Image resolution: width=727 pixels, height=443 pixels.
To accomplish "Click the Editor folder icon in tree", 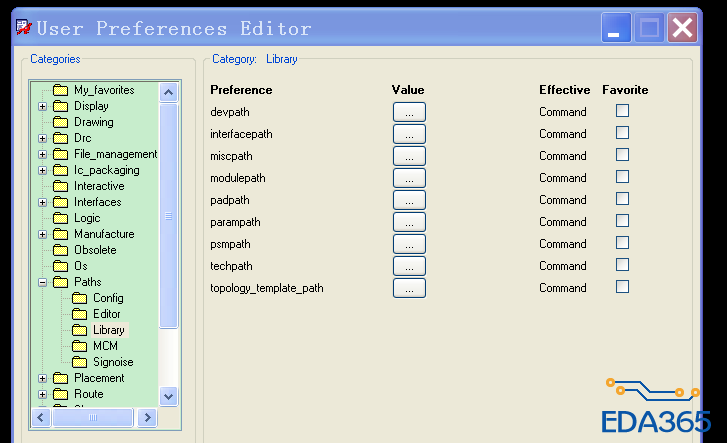I will tap(80, 314).
